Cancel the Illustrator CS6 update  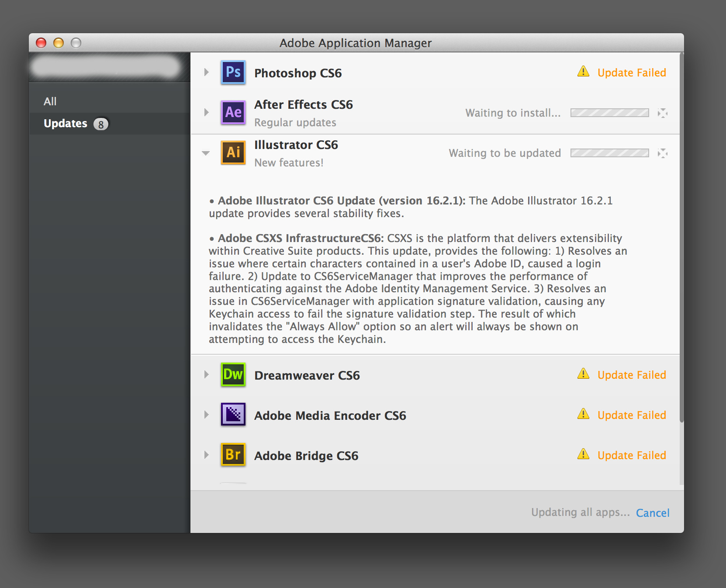tap(663, 153)
